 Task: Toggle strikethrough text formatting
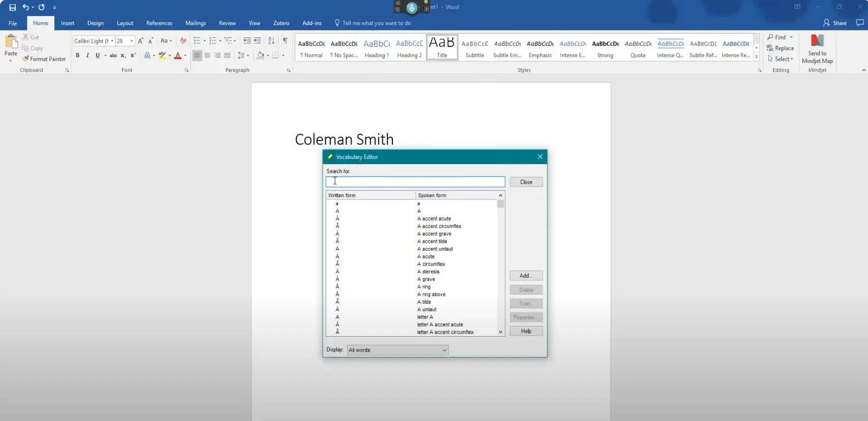[113, 55]
